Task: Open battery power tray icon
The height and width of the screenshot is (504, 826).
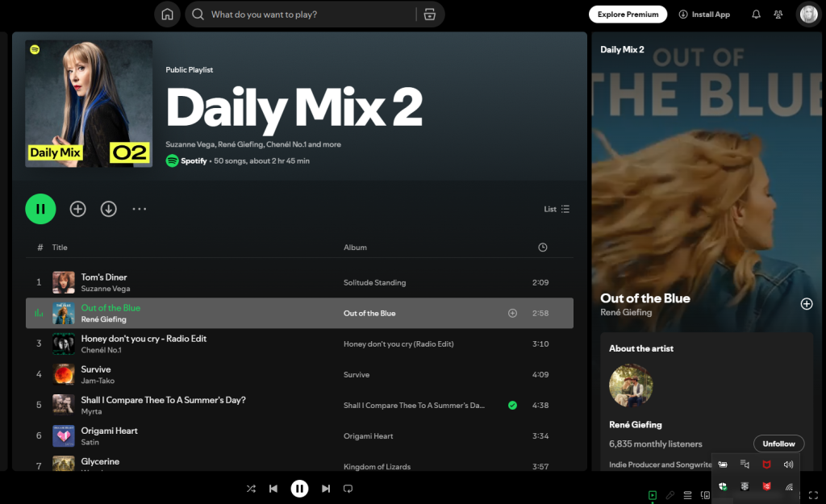Action: pos(723,464)
